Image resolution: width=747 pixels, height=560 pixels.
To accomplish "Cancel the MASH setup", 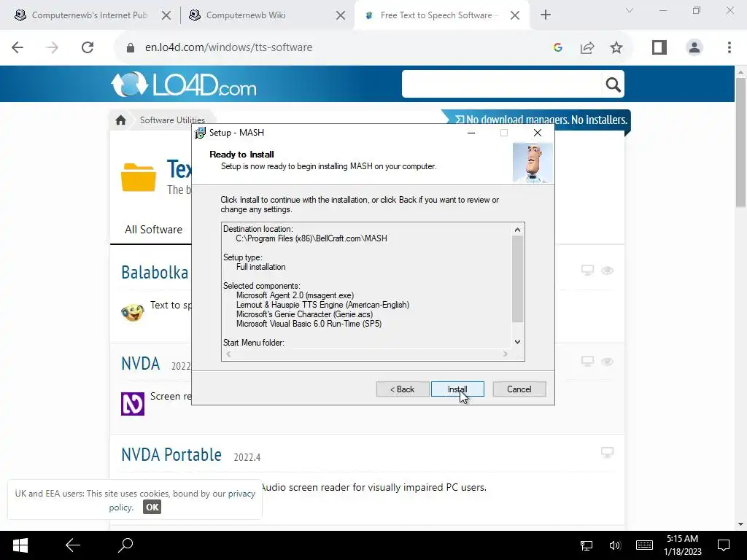I will point(519,389).
